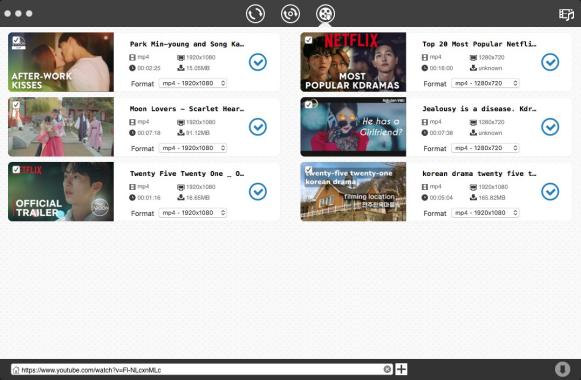The height and width of the screenshot is (380, 581).
Task: Select title 'Jealousy is a disease. Kdr…'
Action: click(479, 109)
